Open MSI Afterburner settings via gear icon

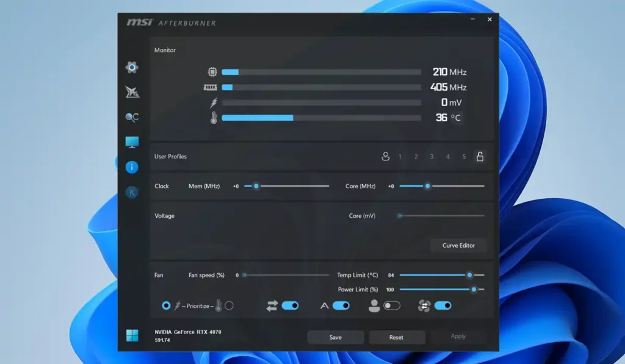(132, 67)
